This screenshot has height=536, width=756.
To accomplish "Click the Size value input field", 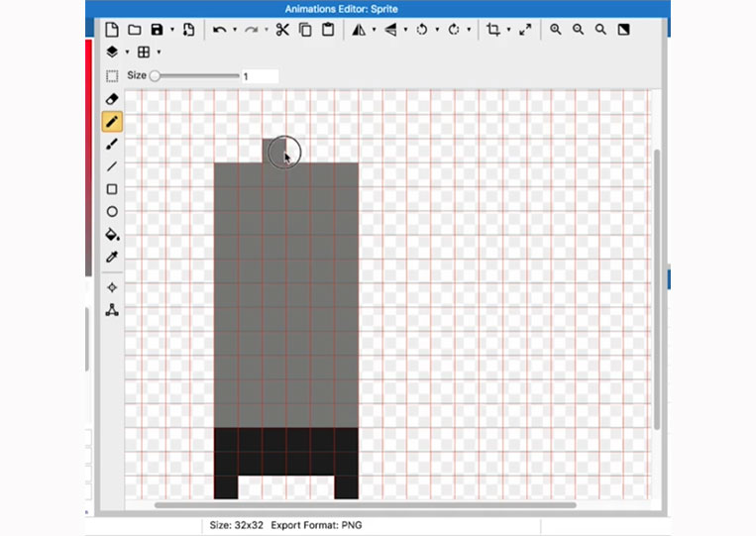I will point(260,76).
